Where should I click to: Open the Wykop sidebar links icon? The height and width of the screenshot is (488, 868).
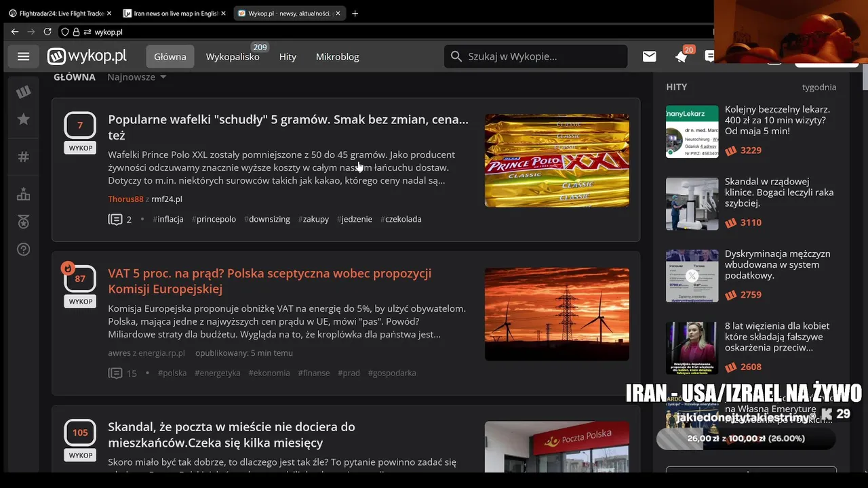24,92
